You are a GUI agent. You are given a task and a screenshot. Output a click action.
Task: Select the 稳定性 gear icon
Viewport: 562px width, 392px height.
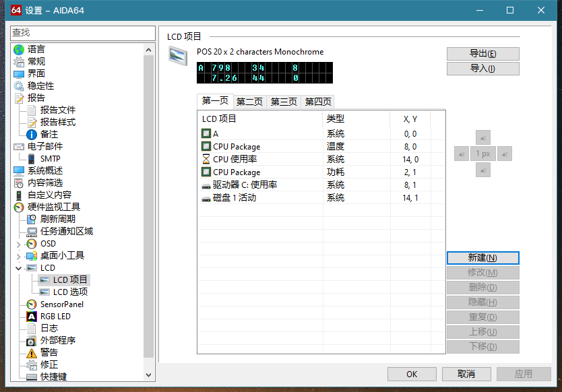pos(19,86)
